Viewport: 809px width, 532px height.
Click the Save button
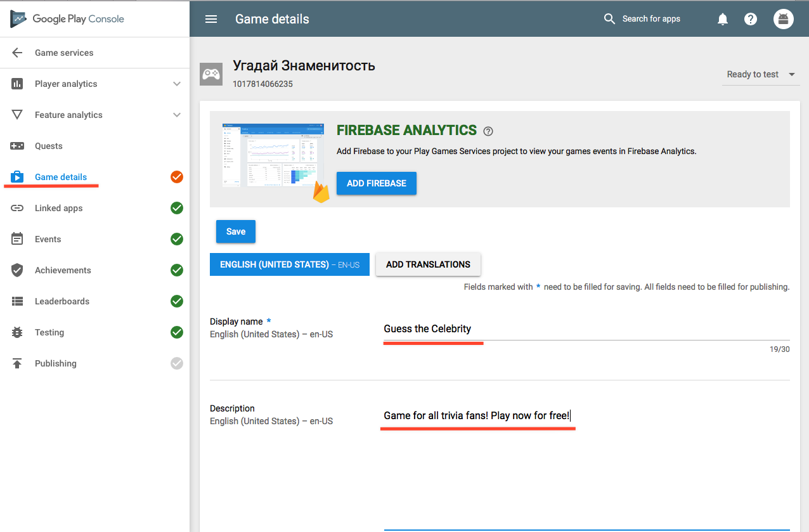pyautogui.click(x=236, y=231)
